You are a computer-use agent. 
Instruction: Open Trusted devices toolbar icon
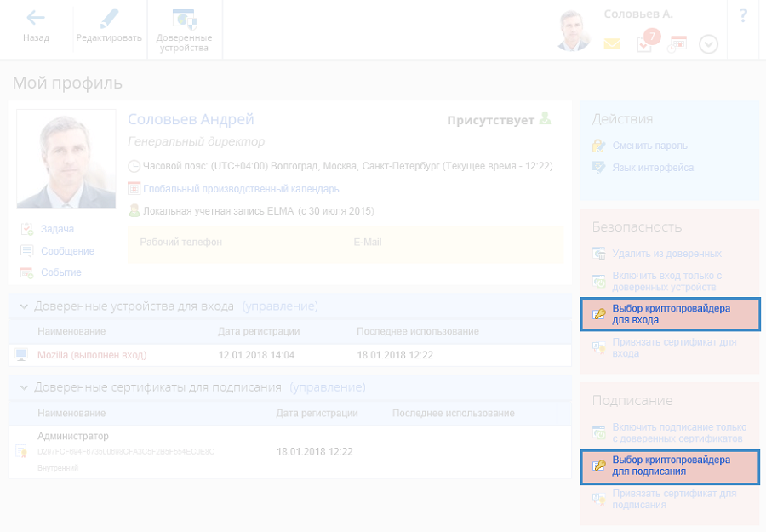(x=184, y=18)
